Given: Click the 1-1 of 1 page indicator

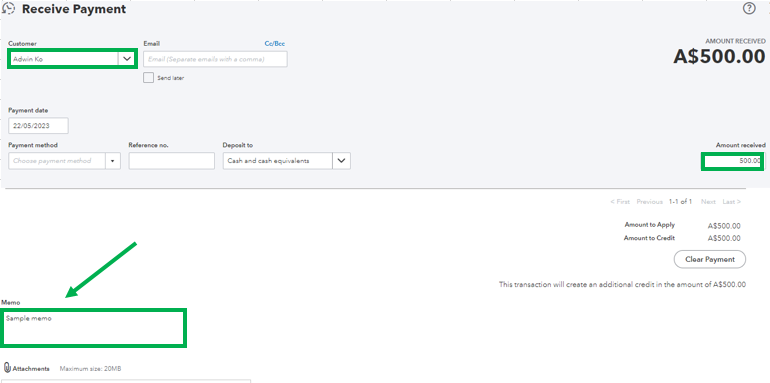Looking at the screenshot, I should [681, 202].
